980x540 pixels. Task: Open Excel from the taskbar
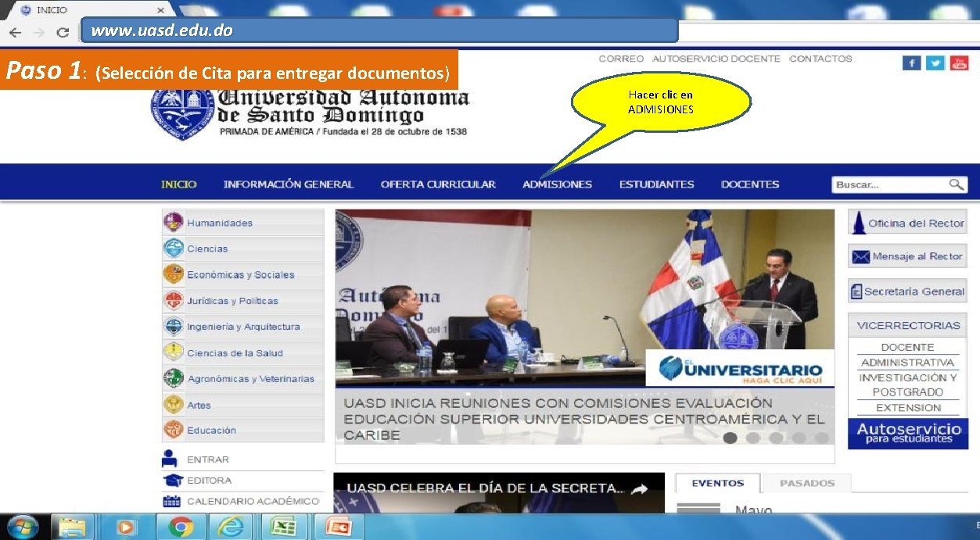coord(285,527)
